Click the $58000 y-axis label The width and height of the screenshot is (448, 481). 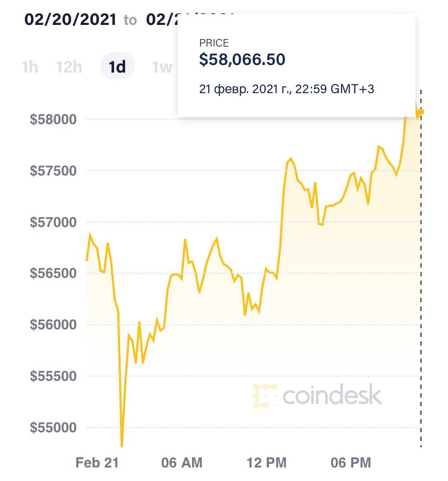(52, 119)
